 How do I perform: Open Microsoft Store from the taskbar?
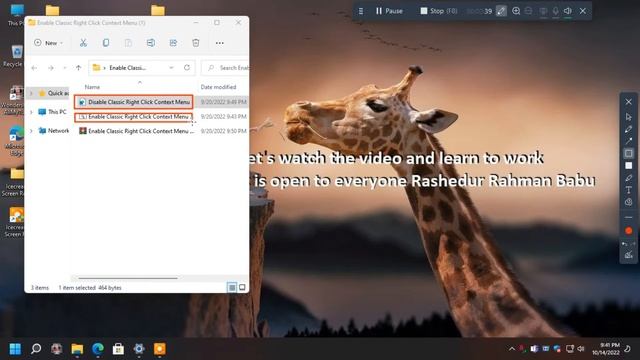tap(118, 349)
